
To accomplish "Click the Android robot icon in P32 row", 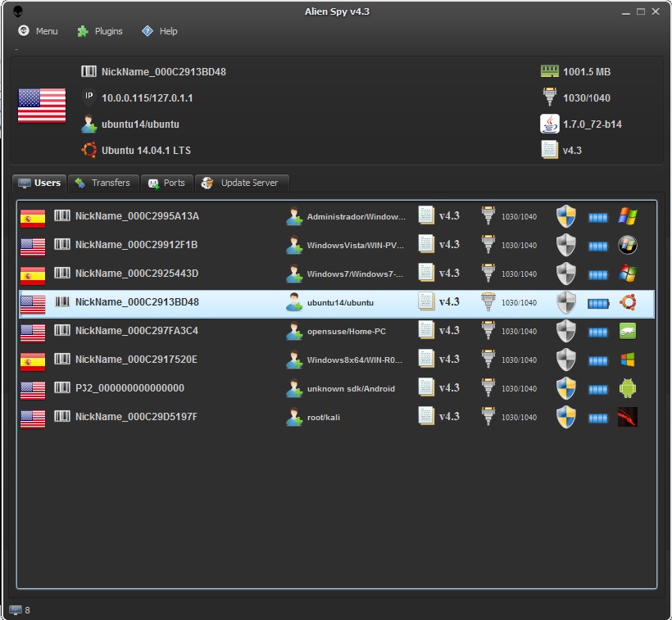I will coord(628,388).
